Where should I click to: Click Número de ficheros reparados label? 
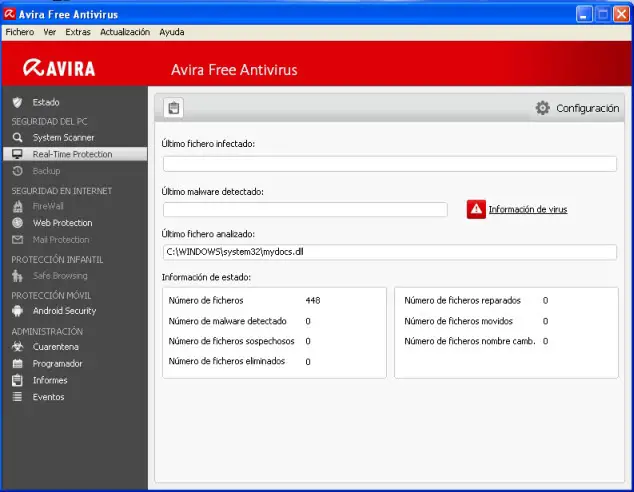click(463, 300)
